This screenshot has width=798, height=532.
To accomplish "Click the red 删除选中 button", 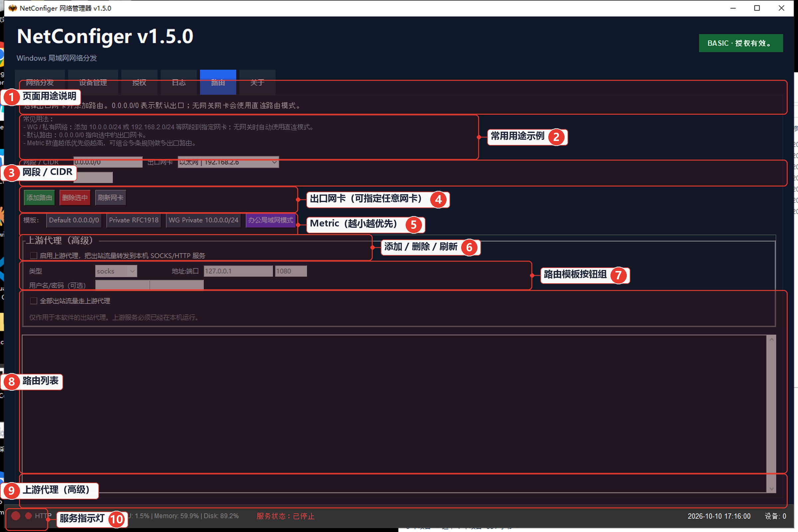I will 75,198.
